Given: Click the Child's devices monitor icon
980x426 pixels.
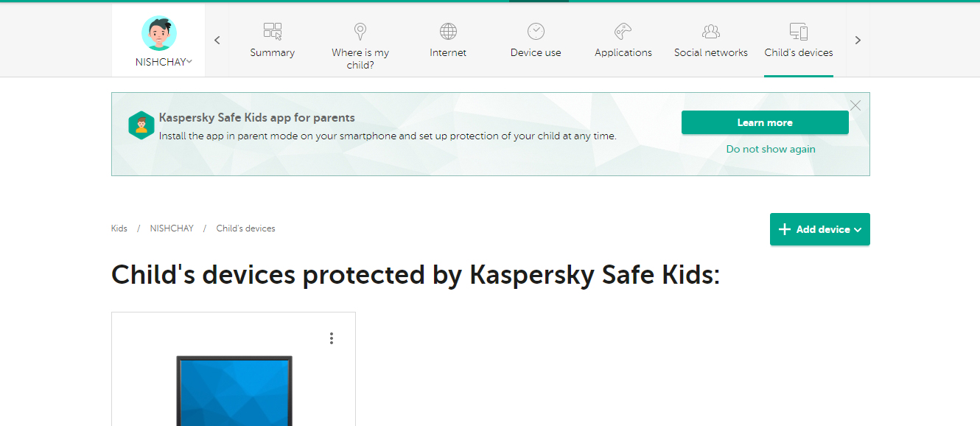Looking at the screenshot, I should tap(799, 31).
